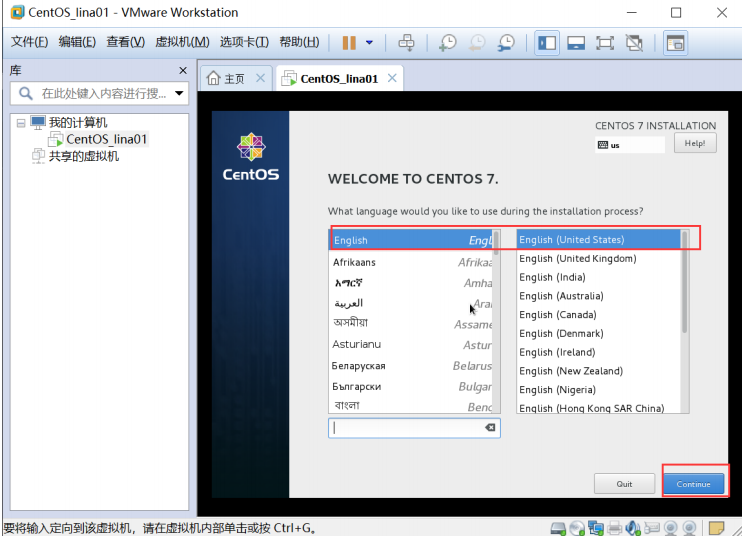Click the sound card status icon
Viewport: 742px width, 536px height.
[x=633, y=528]
